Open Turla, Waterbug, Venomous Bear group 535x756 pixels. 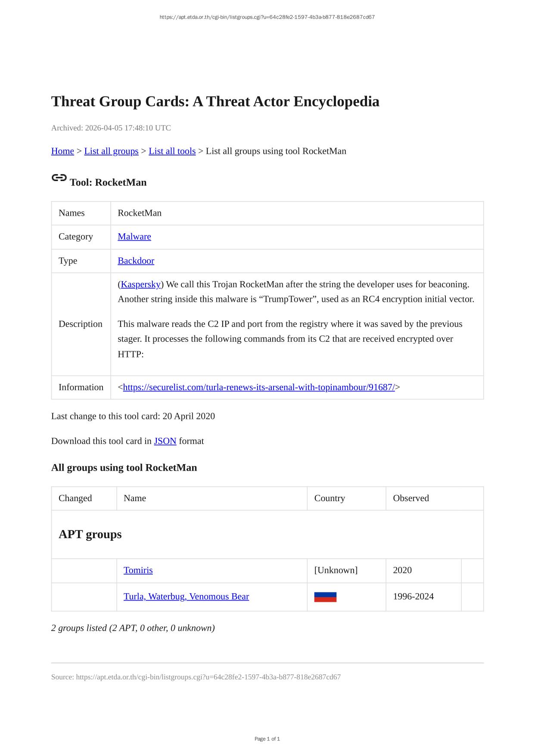coord(186,596)
